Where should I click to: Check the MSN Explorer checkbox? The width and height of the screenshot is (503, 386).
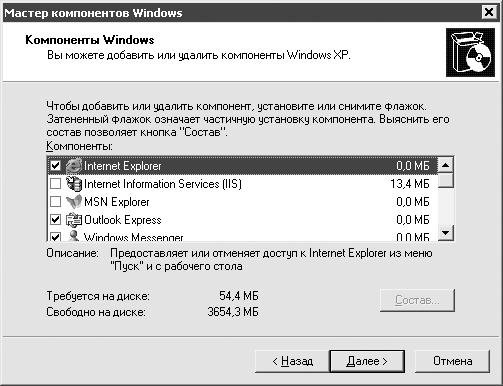point(55,202)
